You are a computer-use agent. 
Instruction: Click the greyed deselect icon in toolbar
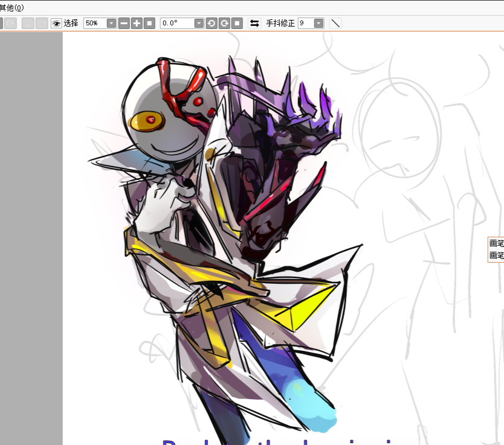tap(28, 23)
